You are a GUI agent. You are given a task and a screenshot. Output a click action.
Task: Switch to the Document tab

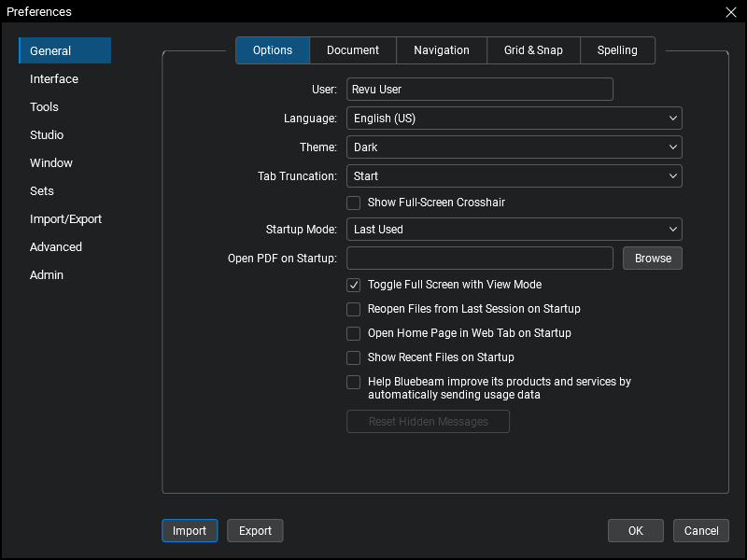click(x=353, y=50)
